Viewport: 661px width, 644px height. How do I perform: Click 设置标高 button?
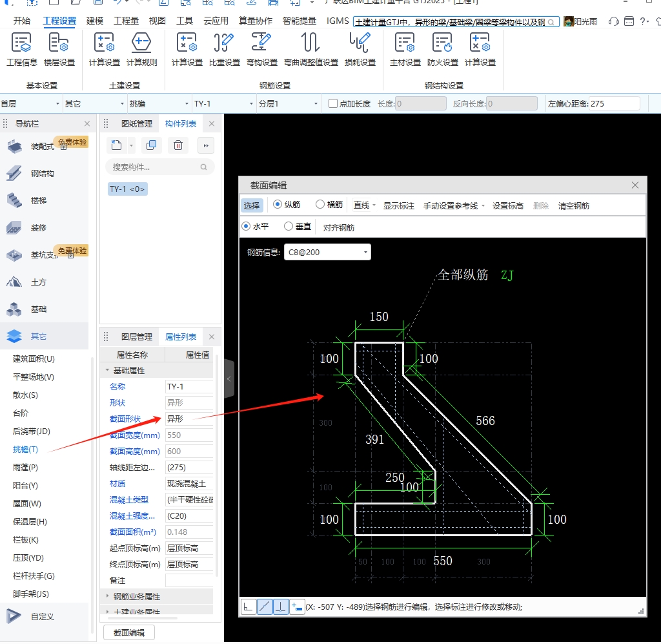tap(507, 206)
